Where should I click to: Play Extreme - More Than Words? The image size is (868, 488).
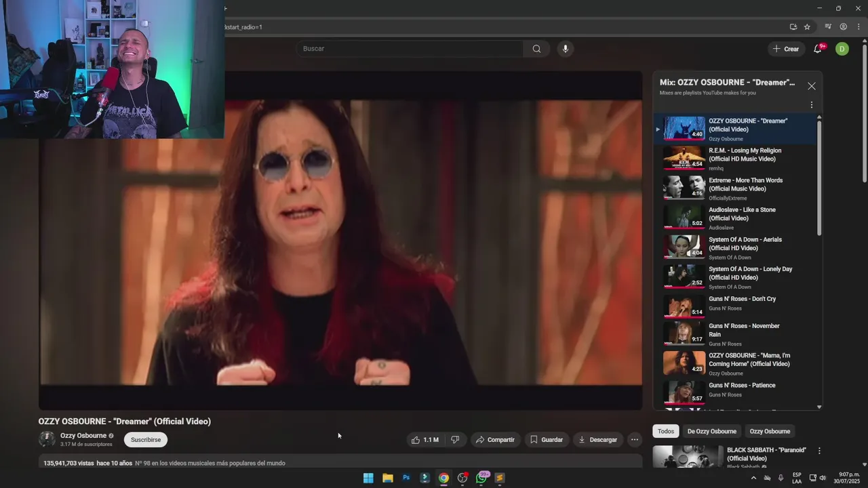[x=736, y=188]
